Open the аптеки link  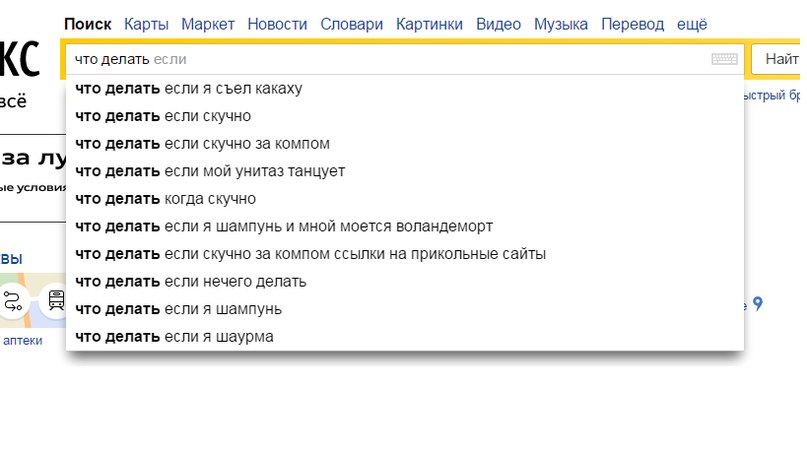pos(23,341)
